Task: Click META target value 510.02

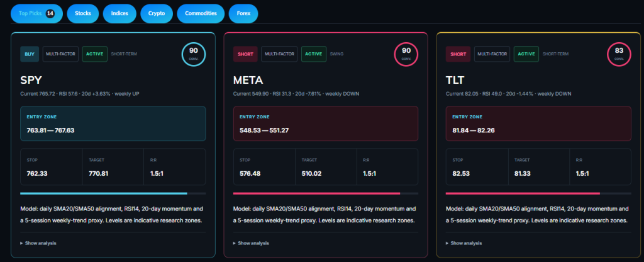Action: (x=312, y=174)
